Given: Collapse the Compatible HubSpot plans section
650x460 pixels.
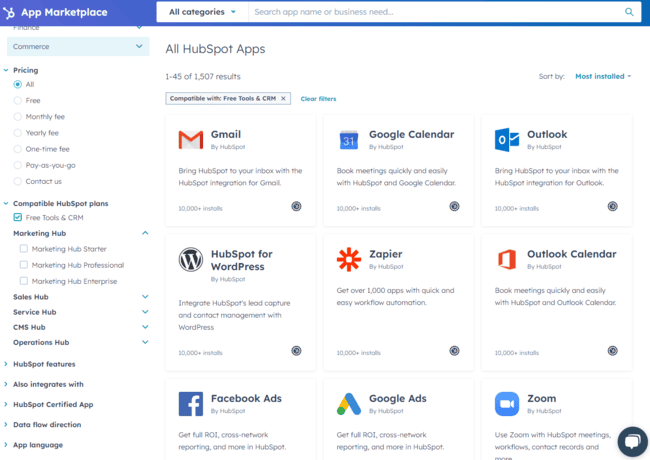Looking at the screenshot, I should coord(6,203).
